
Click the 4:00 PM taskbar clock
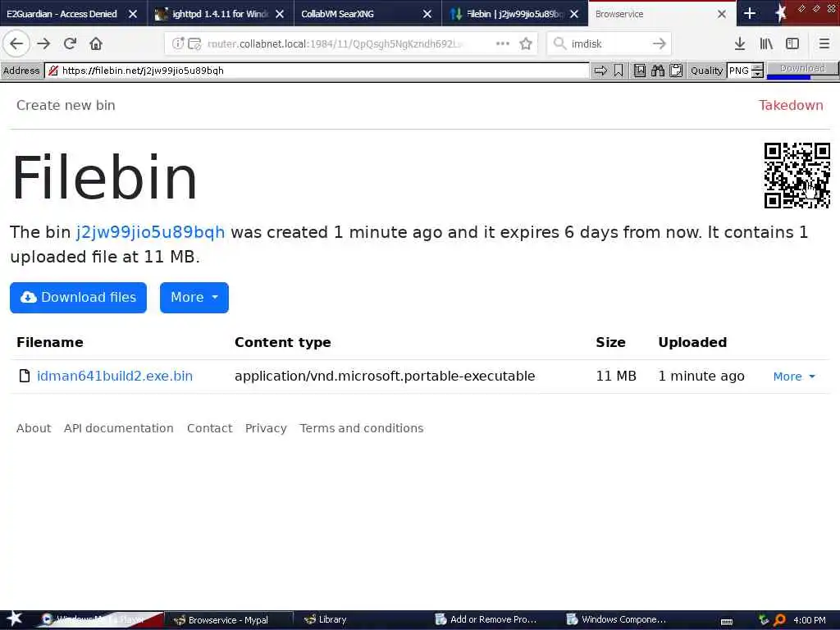coord(810,620)
